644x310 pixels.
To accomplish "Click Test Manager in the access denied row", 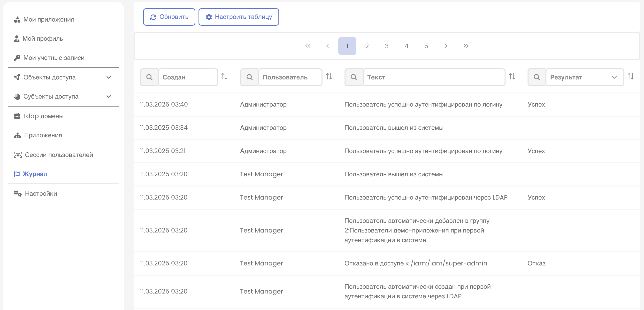I will click(261, 263).
